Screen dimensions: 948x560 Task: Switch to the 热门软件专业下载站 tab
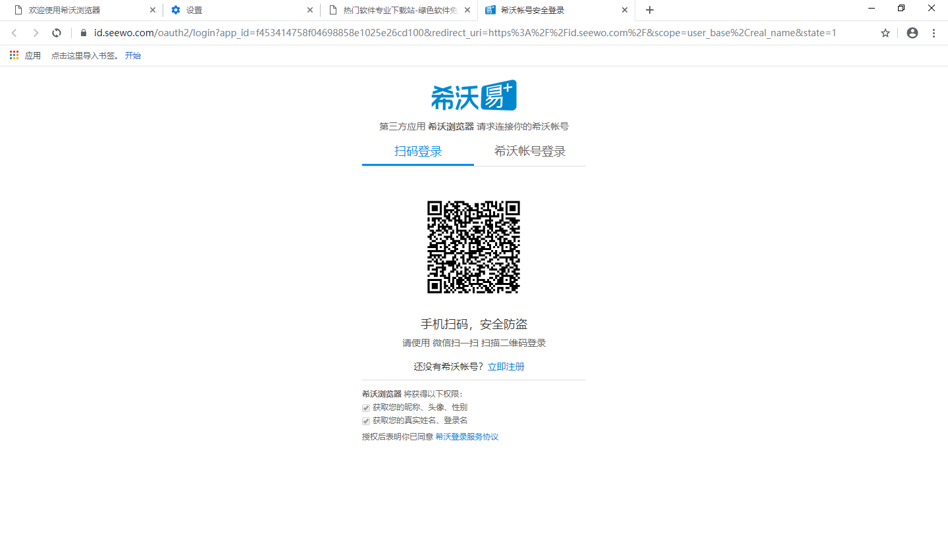click(x=398, y=10)
